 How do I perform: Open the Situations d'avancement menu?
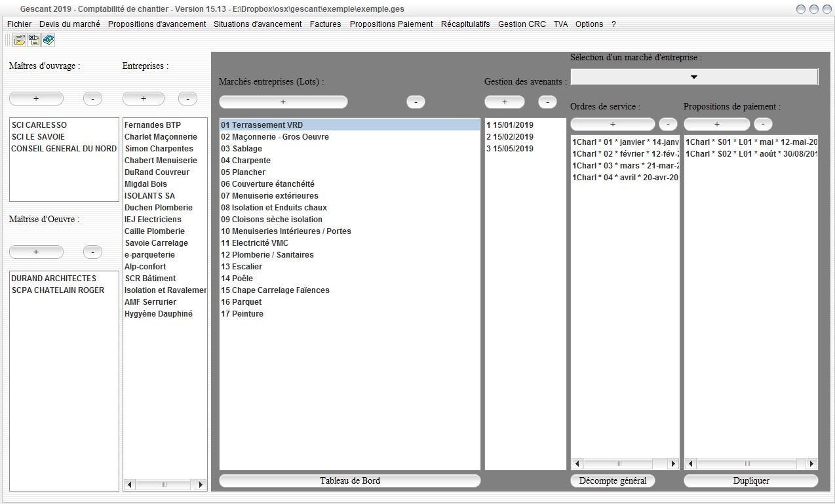click(258, 24)
